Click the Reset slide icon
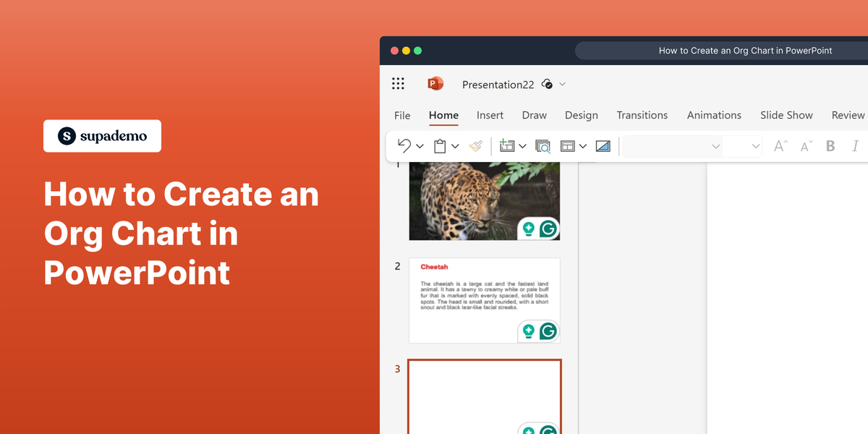The height and width of the screenshot is (434, 868). pyautogui.click(x=603, y=146)
